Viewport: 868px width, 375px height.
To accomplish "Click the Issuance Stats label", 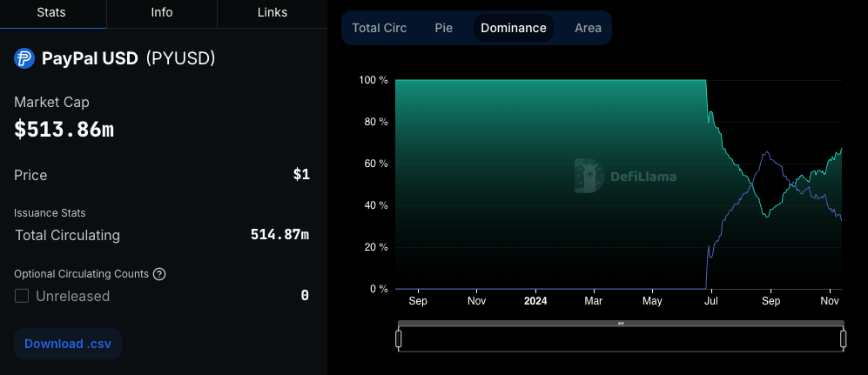I will coord(50,213).
